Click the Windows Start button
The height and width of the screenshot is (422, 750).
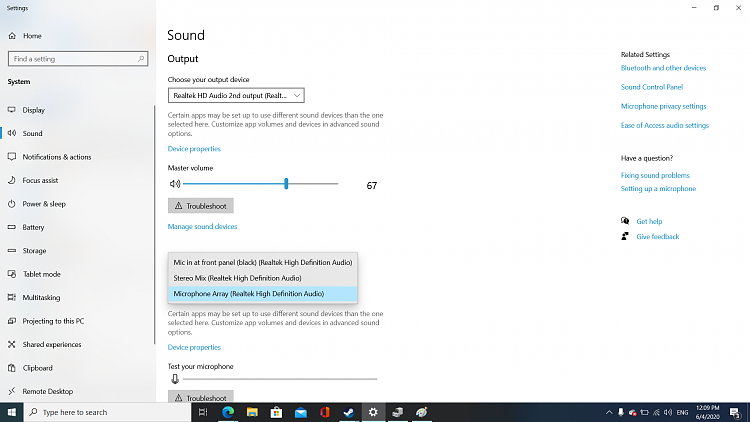[x=12, y=412]
